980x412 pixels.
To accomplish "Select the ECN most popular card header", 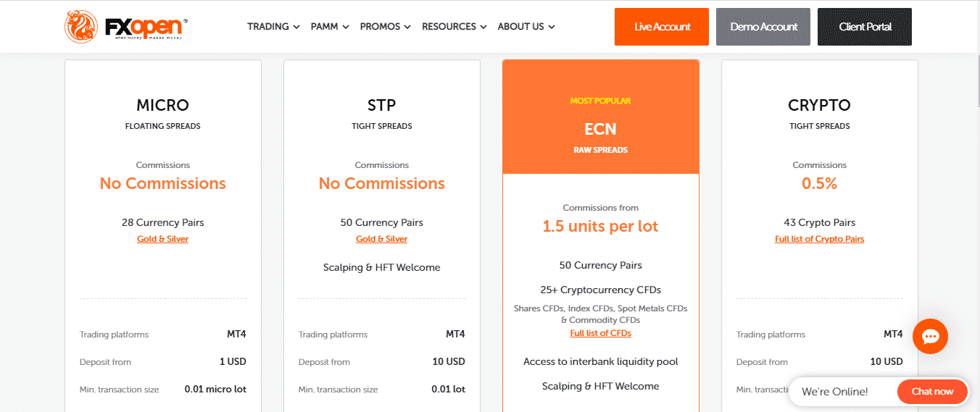I will (601, 117).
